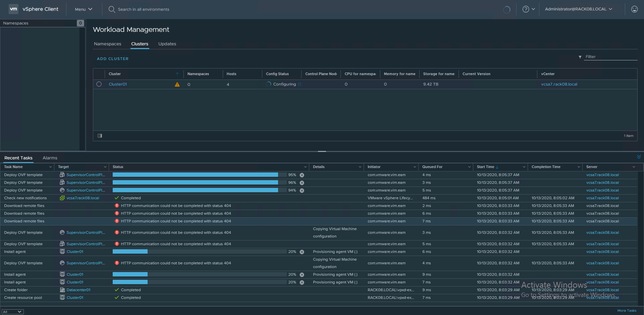Switch to the Alarms tab

[50, 158]
